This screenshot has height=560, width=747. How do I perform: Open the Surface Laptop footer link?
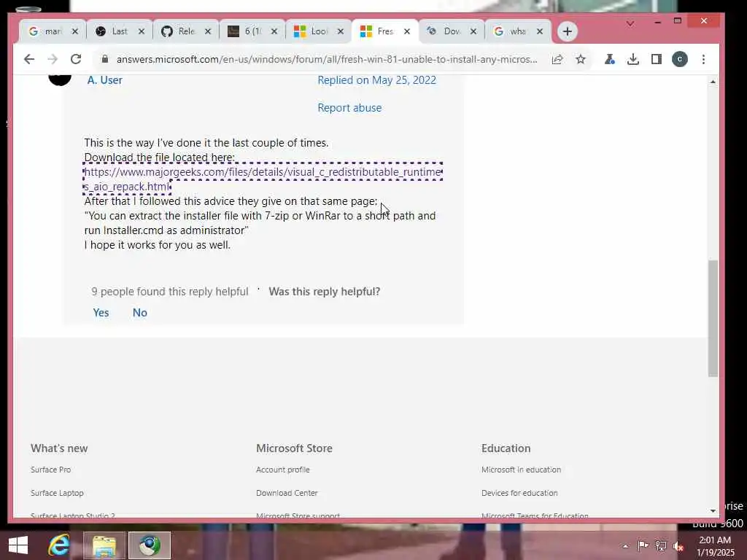tap(57, 493)
